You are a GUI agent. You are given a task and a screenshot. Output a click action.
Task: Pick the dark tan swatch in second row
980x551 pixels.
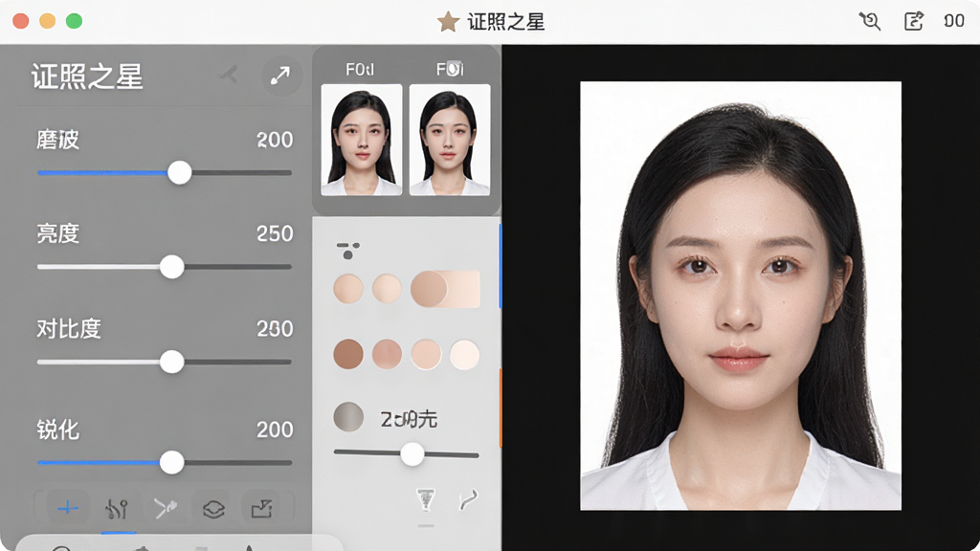[x=348, y=354]
